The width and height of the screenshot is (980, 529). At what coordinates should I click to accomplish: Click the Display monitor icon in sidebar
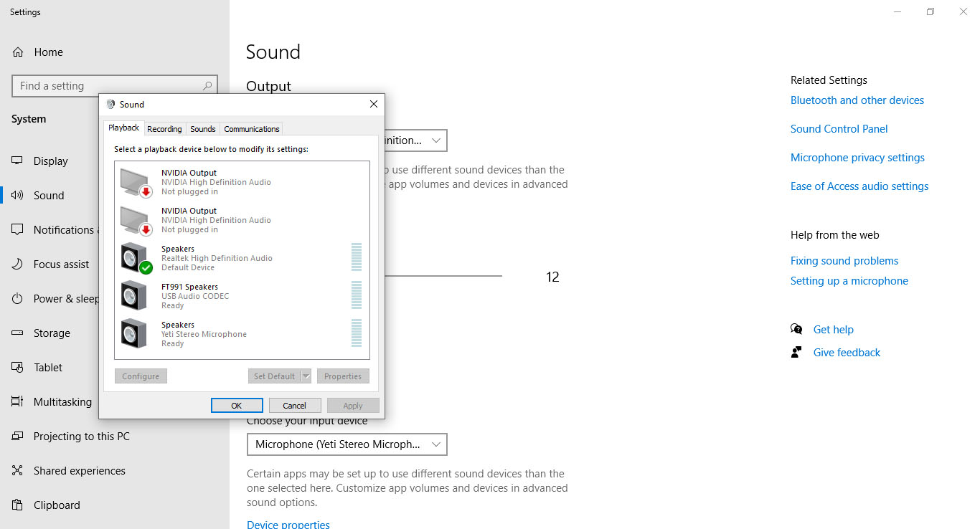coord(18,161)
